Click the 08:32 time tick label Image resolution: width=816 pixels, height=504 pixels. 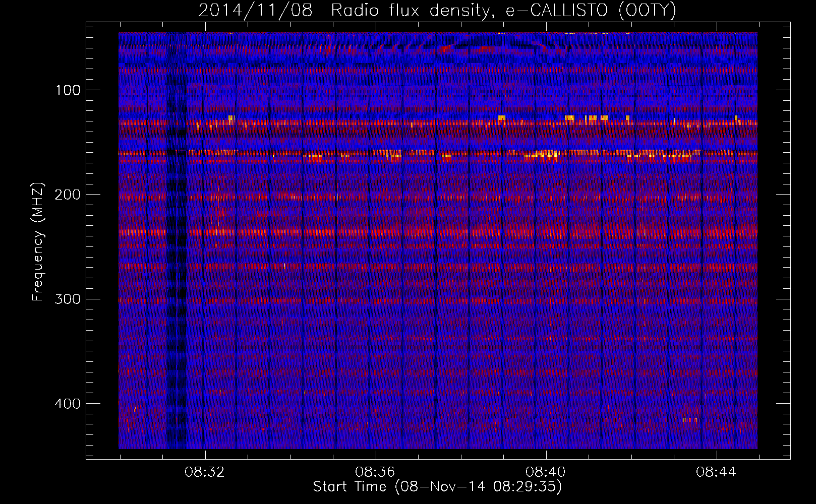coord(205,472)
